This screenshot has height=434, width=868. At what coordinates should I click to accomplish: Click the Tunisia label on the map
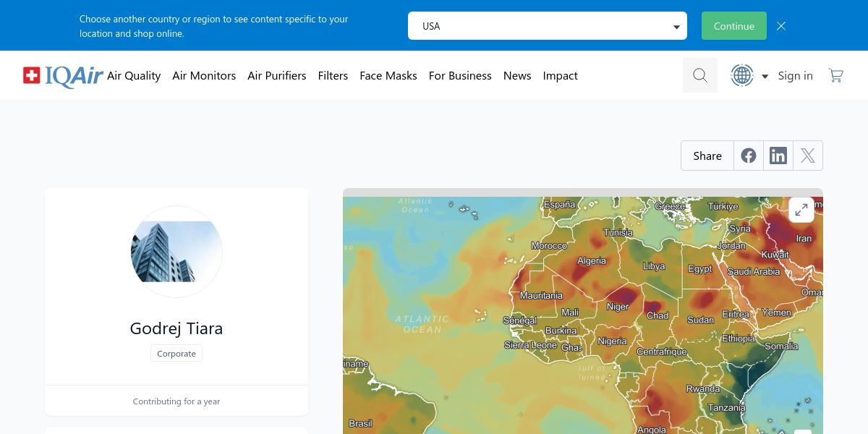tap(618, 233)
